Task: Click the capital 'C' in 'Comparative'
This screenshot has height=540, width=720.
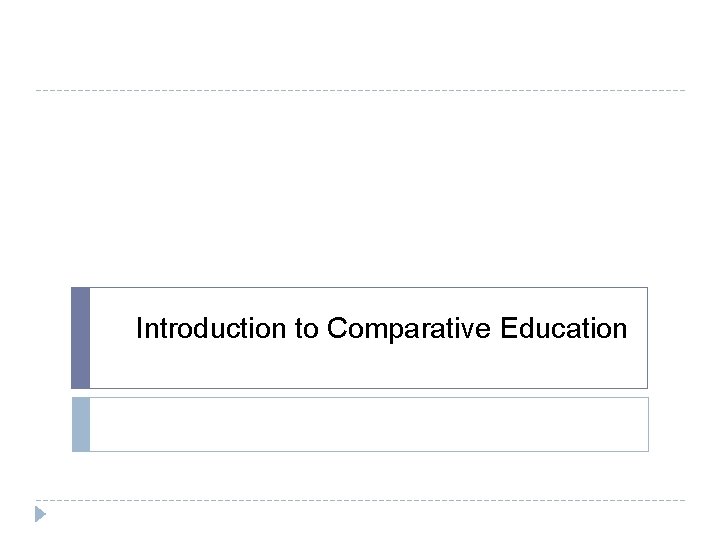Action: pos(336,329)
